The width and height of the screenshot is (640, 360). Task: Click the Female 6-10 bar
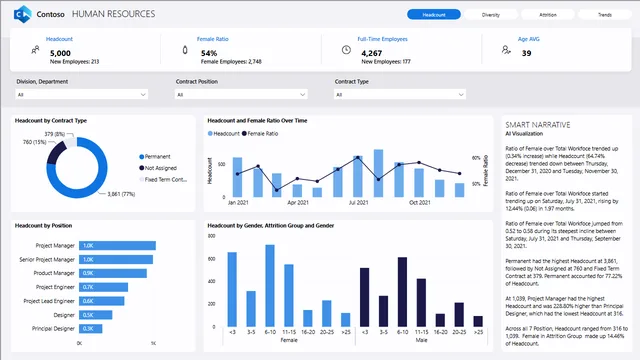coord(270,286)
